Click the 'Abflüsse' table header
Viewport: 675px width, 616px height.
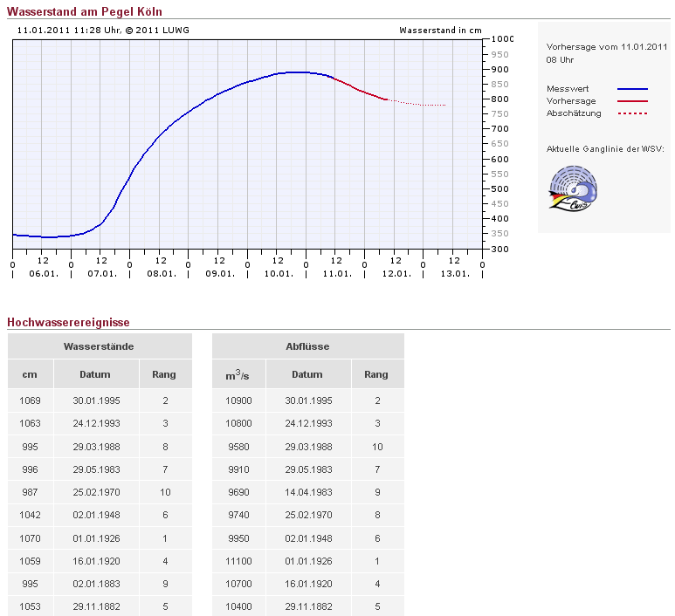[x=307, y=346]
